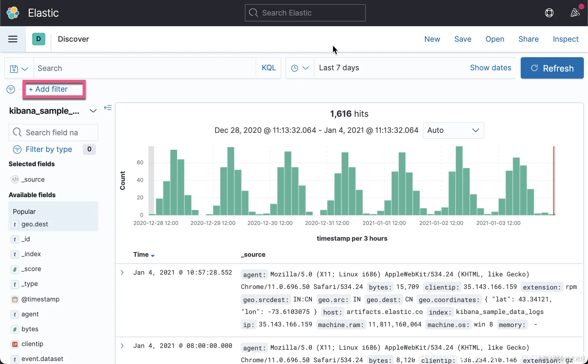Open the Inspect menu item
Viewport: 588px width, 364px height.
coord(565,39)
